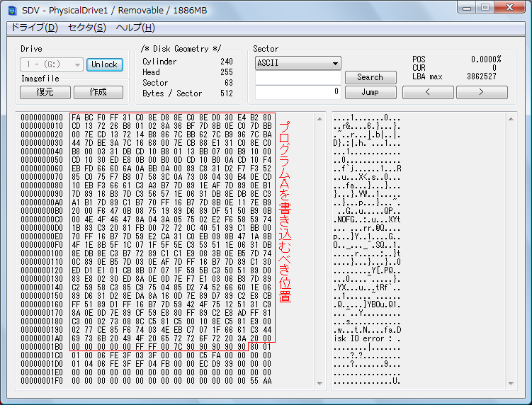Viewport: 532px width, 405px height.
Task: Maximize the SDV window
Action: (x=485, y=7)
